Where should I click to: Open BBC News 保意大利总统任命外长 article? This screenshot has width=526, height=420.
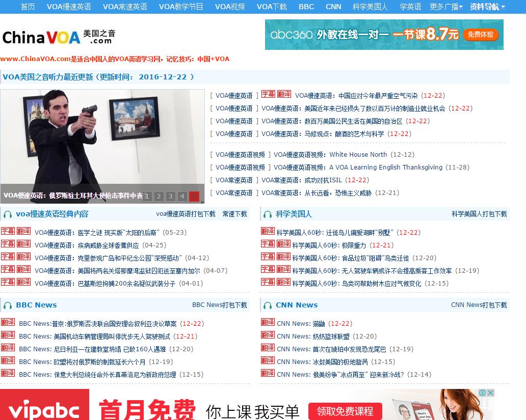pos(98,374)
